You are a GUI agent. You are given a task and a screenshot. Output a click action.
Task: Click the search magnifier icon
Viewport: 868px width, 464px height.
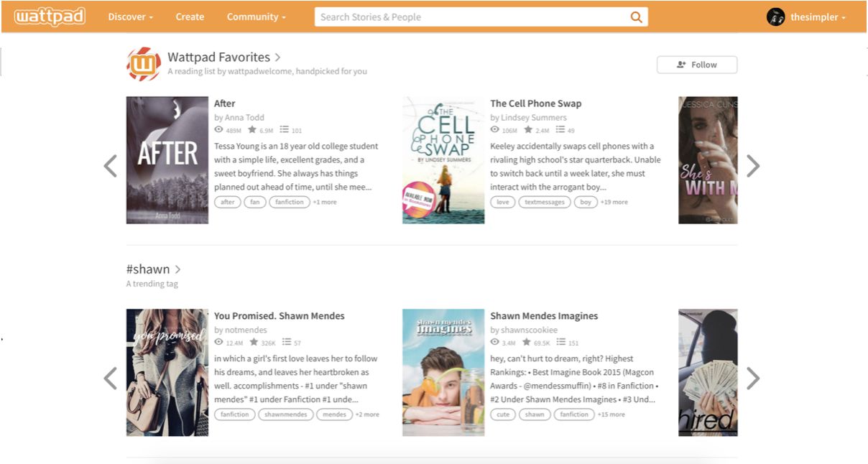(636, 17)
